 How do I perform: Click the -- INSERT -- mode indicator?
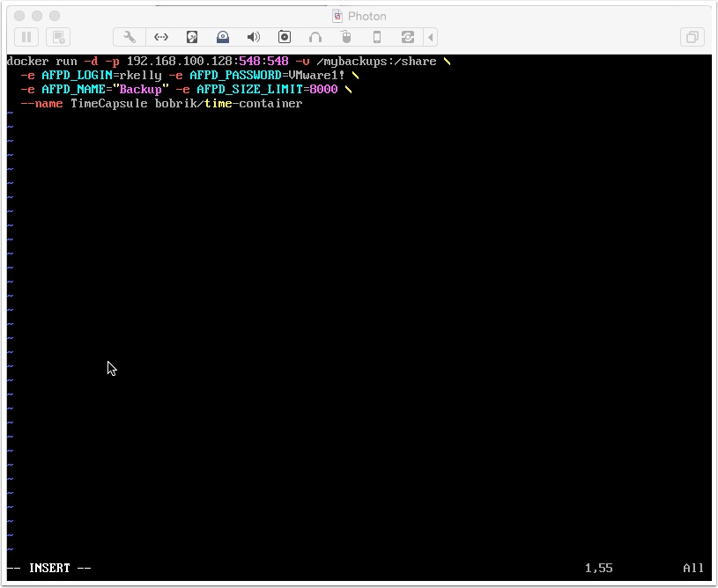tap(49, 569)
